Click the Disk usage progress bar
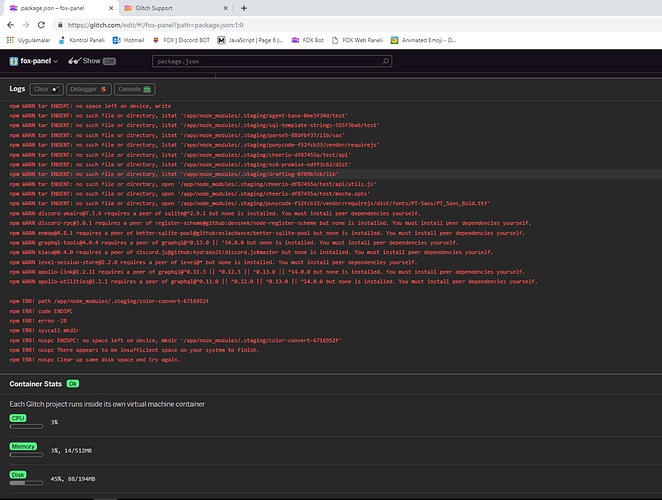The height and width of the screenshot is (500, 662). pos(26,483)
